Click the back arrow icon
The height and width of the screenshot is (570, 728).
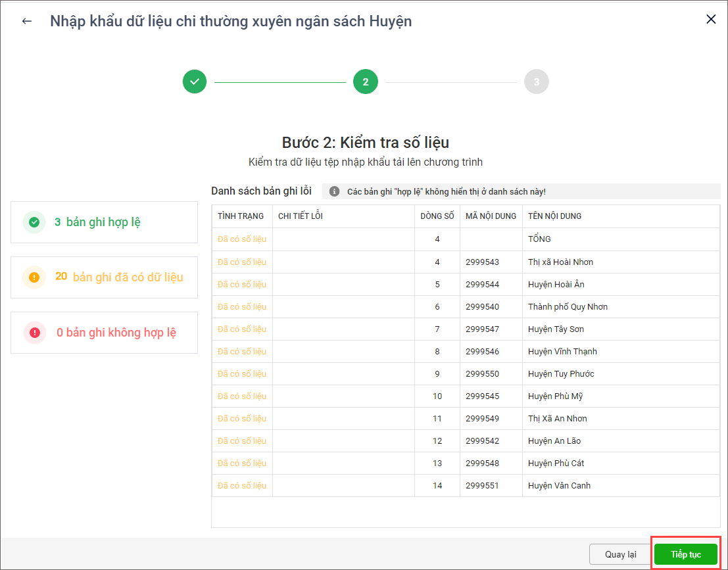27,21
